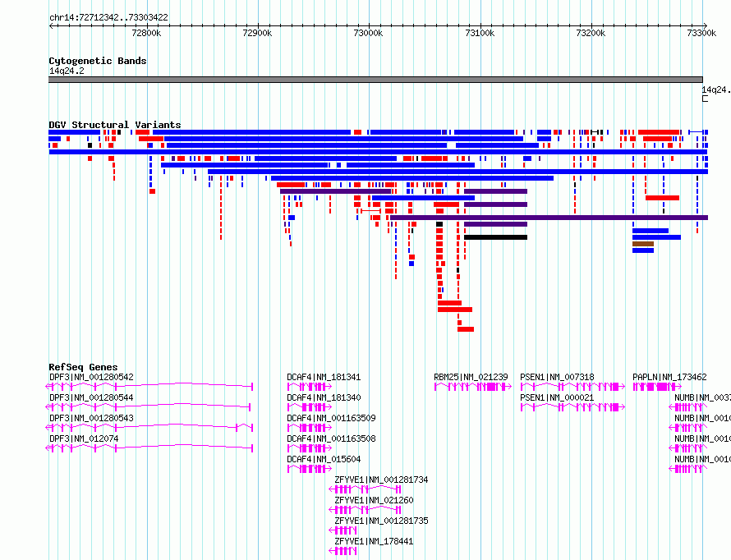The height and width of the screenshot is (560, 731).
Task: Open DPF3|NM_001280542 gene label
Action: point(91,377)
